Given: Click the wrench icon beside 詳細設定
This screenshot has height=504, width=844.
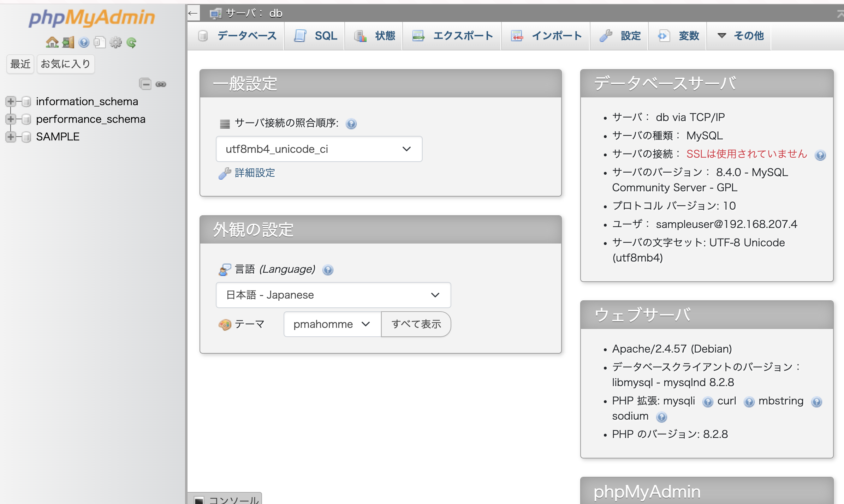Looking at the screenshot, I should 225,173.
